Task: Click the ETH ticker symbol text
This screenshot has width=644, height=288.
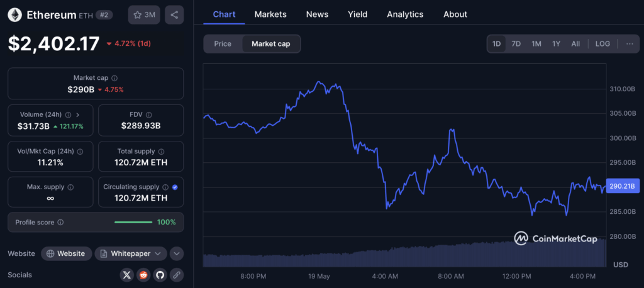Action: 86,16
